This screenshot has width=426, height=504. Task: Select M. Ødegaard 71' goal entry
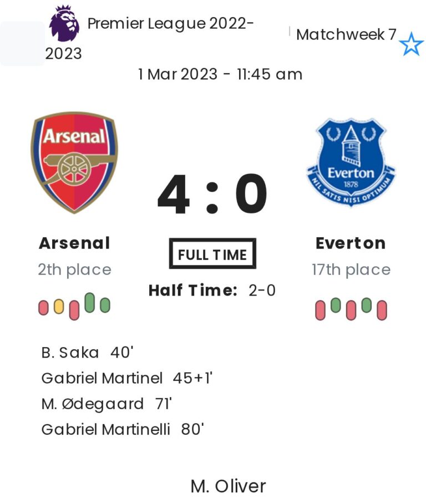coord(106,404)
